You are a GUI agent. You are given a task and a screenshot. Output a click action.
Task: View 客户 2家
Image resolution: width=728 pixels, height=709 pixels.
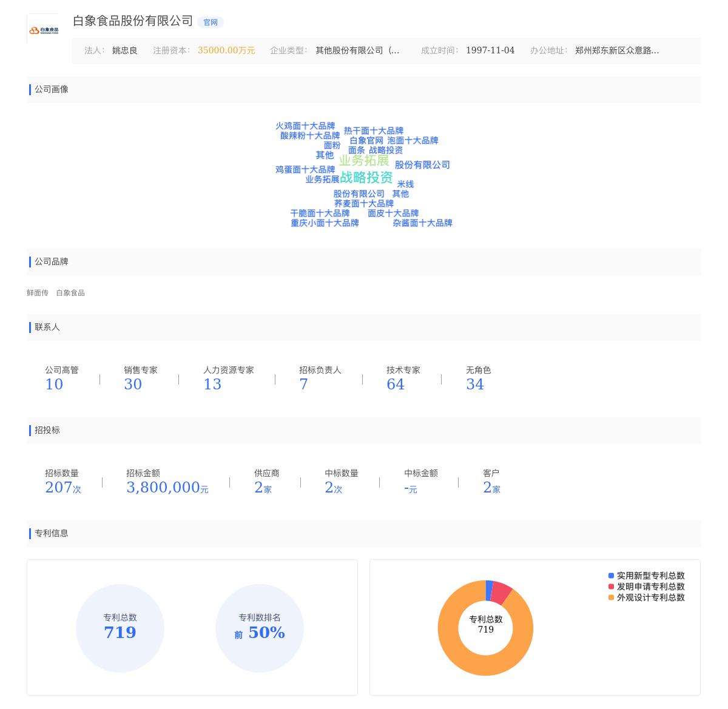coord(492,482)
